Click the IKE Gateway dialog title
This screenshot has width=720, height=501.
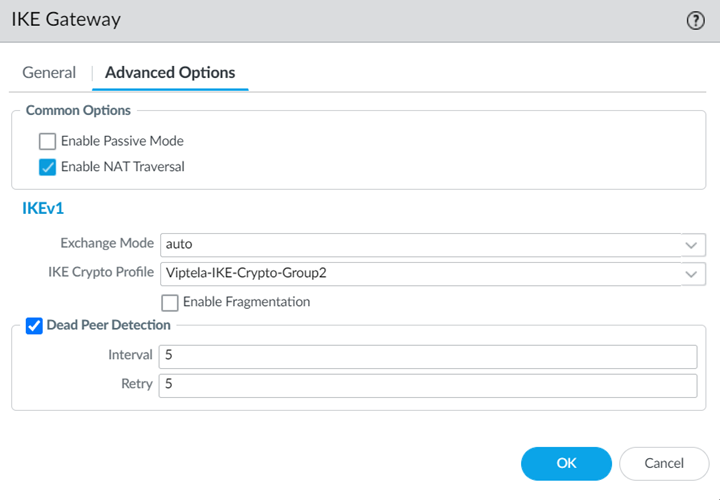coord(66,19)
